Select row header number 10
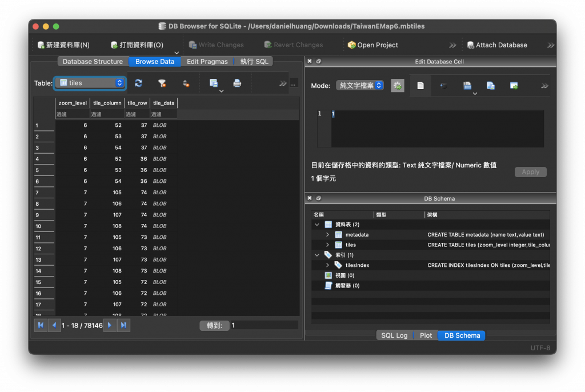The image size is (585, 392). tap(44, 226)
